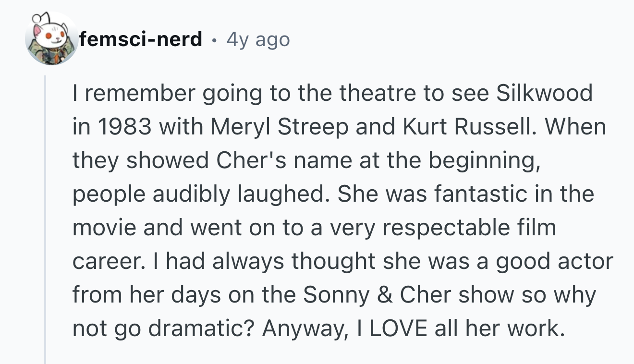Viewport: 634px width, 364px height.
Task: Collapse the comment using the vertical thread line
Action: pyautogui.click(x=45, y=219)
